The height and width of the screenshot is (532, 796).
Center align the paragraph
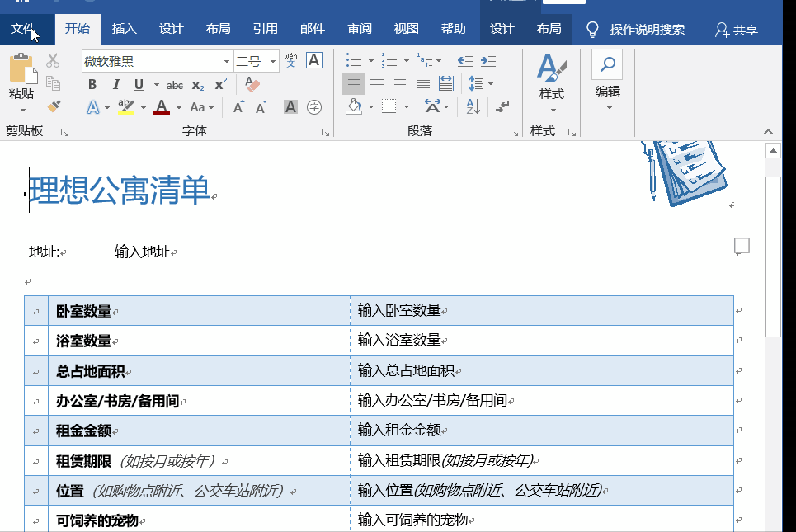377,83
